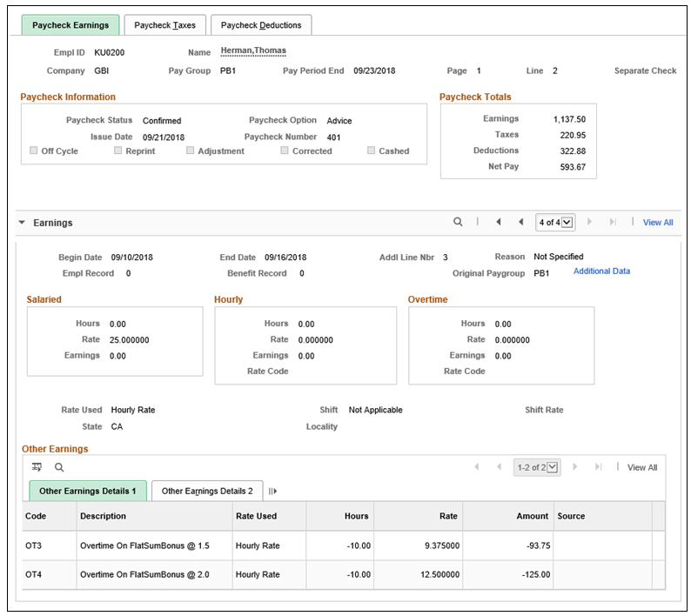
Task: Open the 1-2 of 2 rows dropdown
Action: point(537,467)
